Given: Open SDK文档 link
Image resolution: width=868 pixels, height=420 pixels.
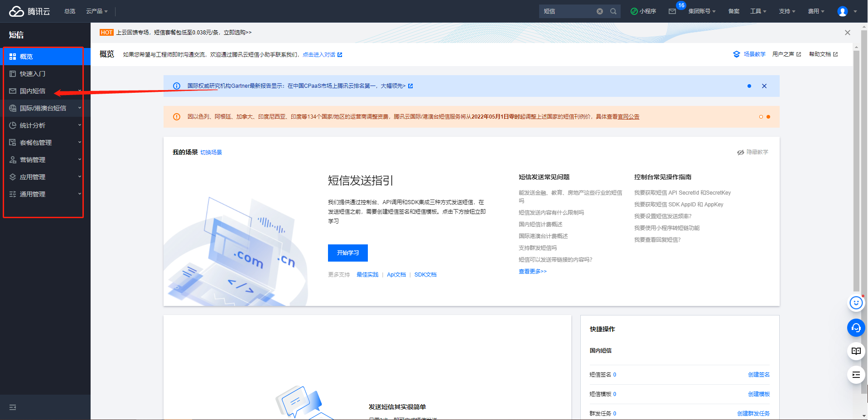Looking at the screenshot, I should click(425, 275).
